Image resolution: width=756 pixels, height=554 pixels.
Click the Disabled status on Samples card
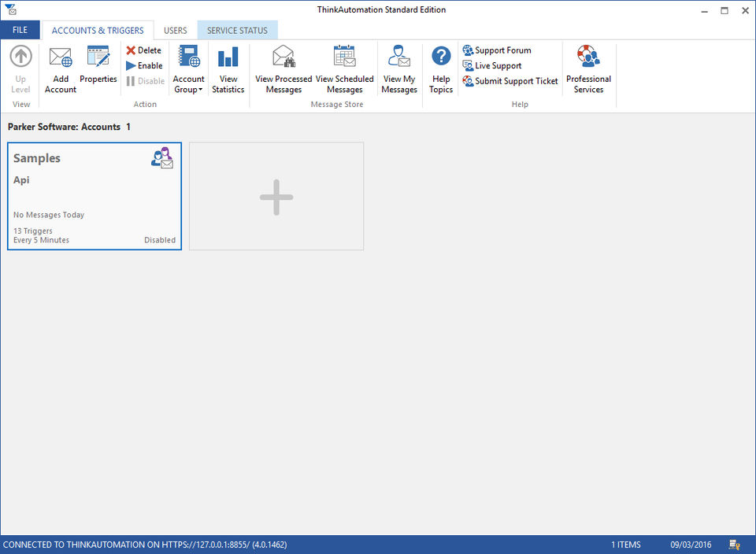(x=160, y=240)
